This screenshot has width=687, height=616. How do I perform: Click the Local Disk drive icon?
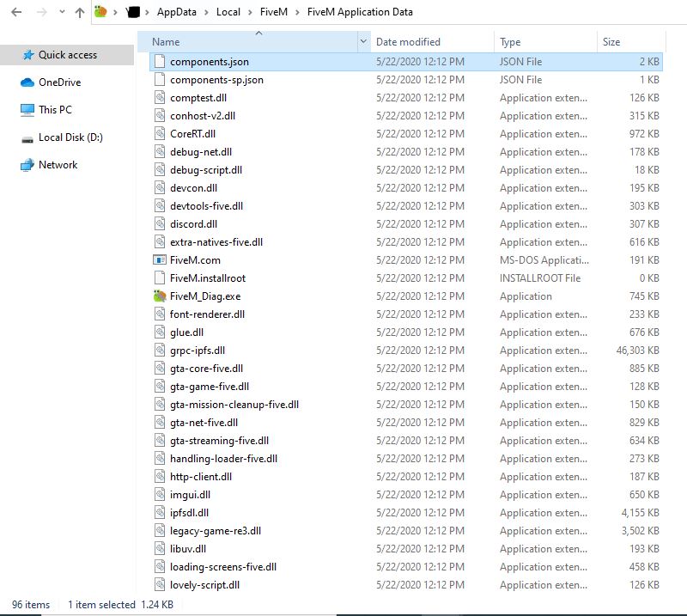click(27, 139)
